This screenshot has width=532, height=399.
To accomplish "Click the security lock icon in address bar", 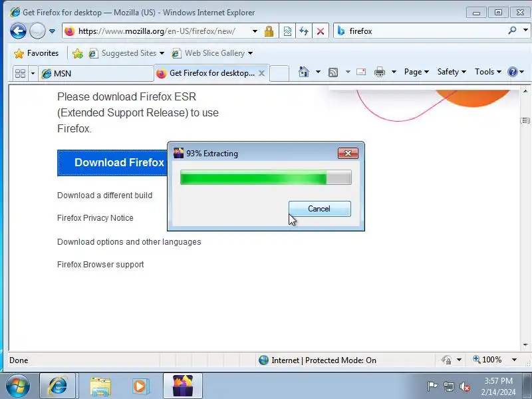I will click(x=269, y=31).
